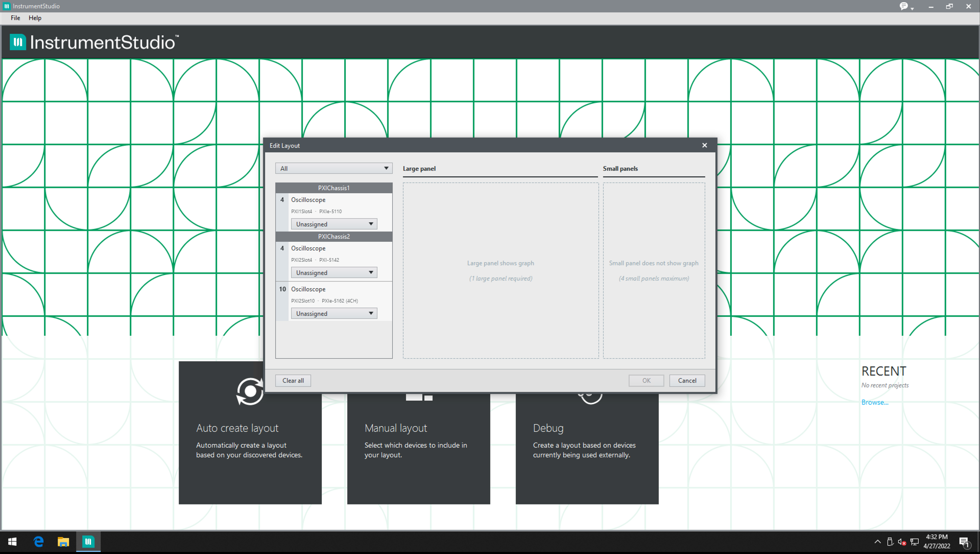Show hidden system tray icons chevron
The width and height of the screenshot is (980, 554).
877,542
